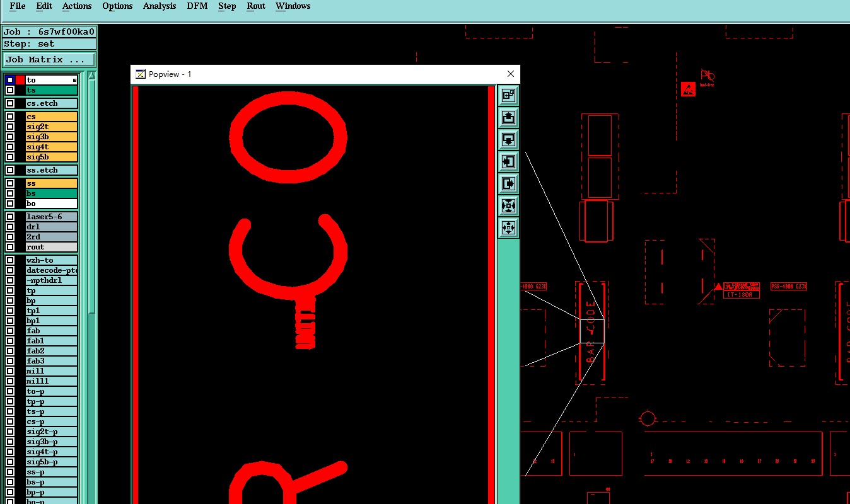Open the Edit menu

click(44, 6)
